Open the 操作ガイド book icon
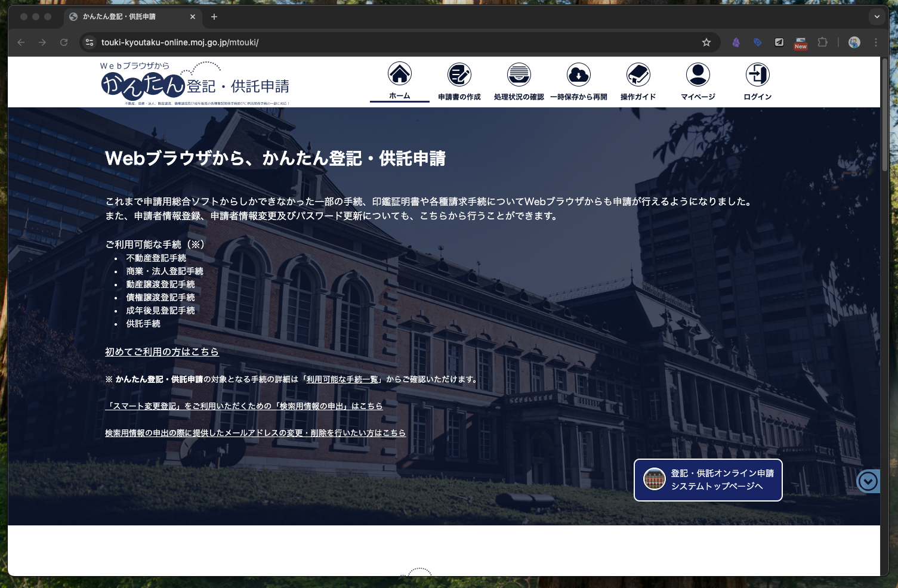The image size is (898, 588). coord(638,75)
